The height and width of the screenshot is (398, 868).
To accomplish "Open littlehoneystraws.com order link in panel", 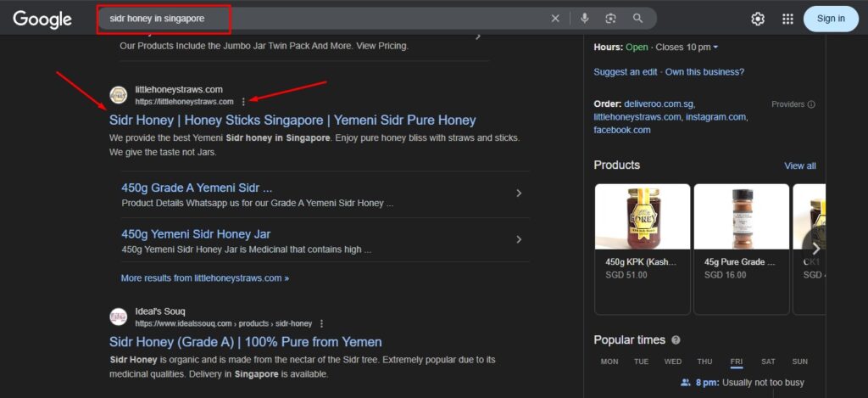I will (637, 117).
